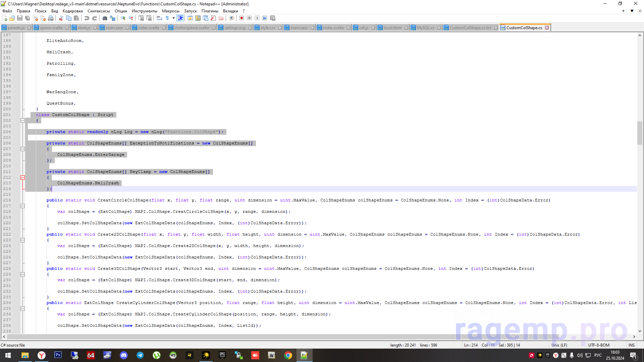Screen dimensions: 644x362
Task: Click the Close All toolbar icon
Action: coord(43,18)
